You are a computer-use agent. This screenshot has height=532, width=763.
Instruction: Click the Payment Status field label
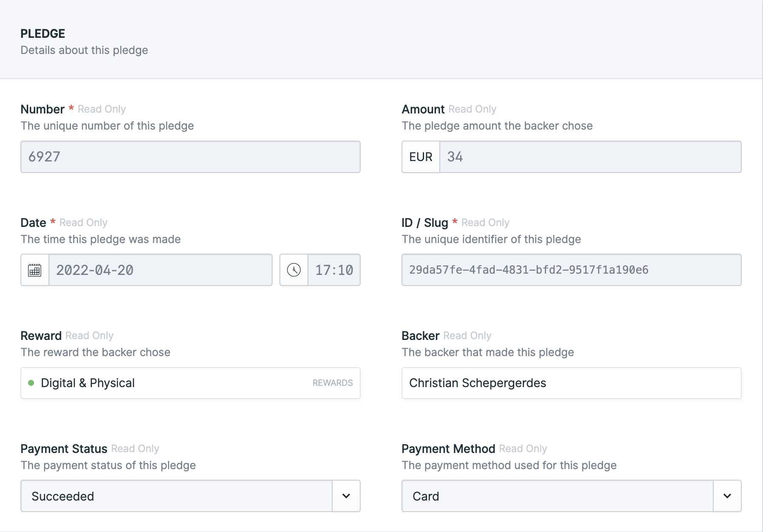64,449
